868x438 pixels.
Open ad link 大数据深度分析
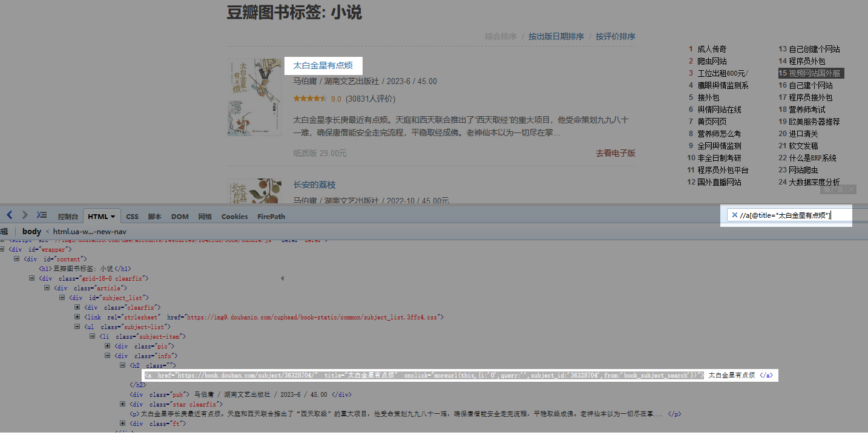[814, 182]
